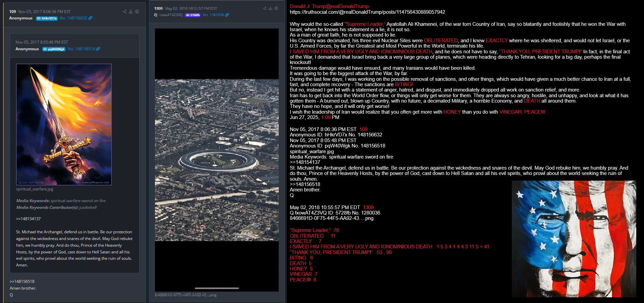This screenshot has width=644, height=303.
Task: Click the >>148156518 reply reference in post 109
Action: pos(22,282)
